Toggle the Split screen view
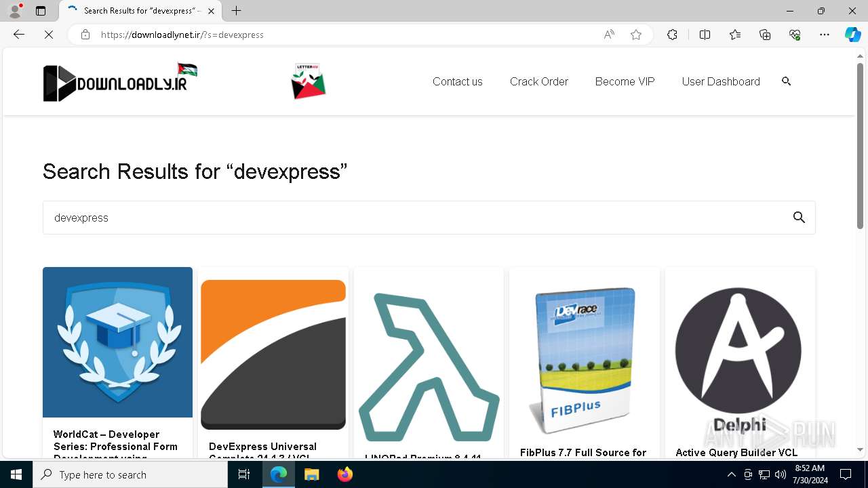868x488 pixels. [705, 35]
